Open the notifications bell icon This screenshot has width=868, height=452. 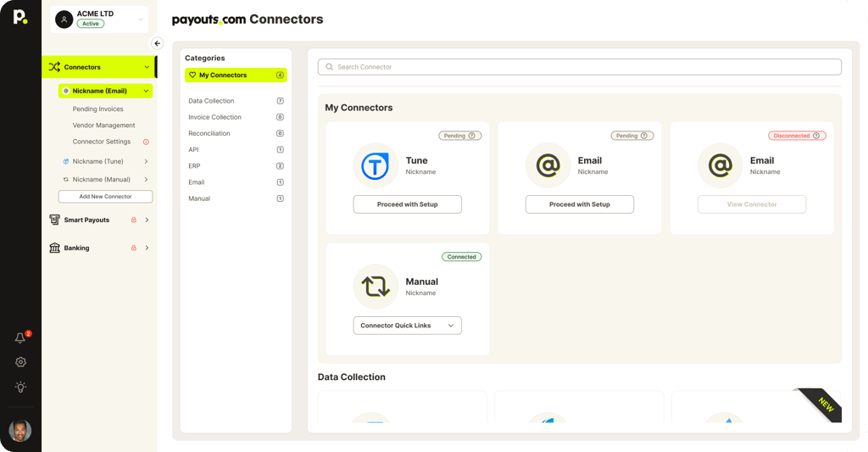[x=20, y=338]
